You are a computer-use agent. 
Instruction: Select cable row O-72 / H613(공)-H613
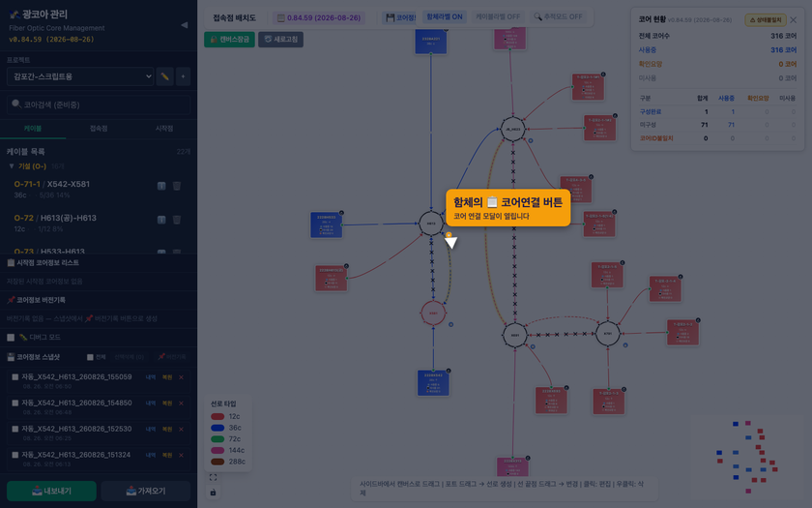(99, 223)
